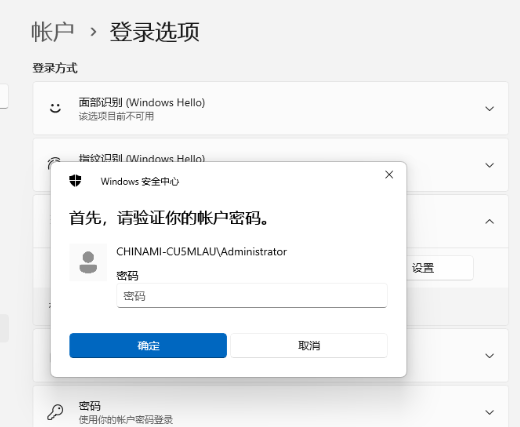Go back to 帐户 breadcrumb

(53, 32)
